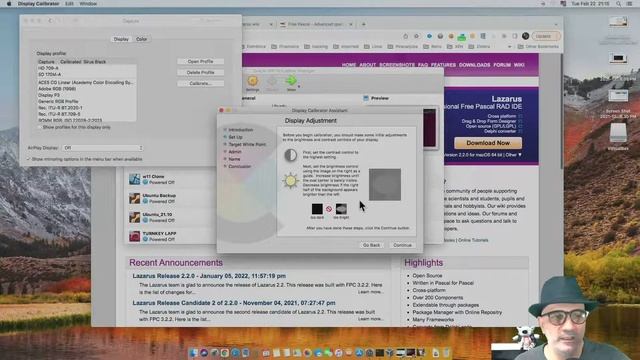Select the Ubuntu_21.10 virtual machine icon

[135, 217]
